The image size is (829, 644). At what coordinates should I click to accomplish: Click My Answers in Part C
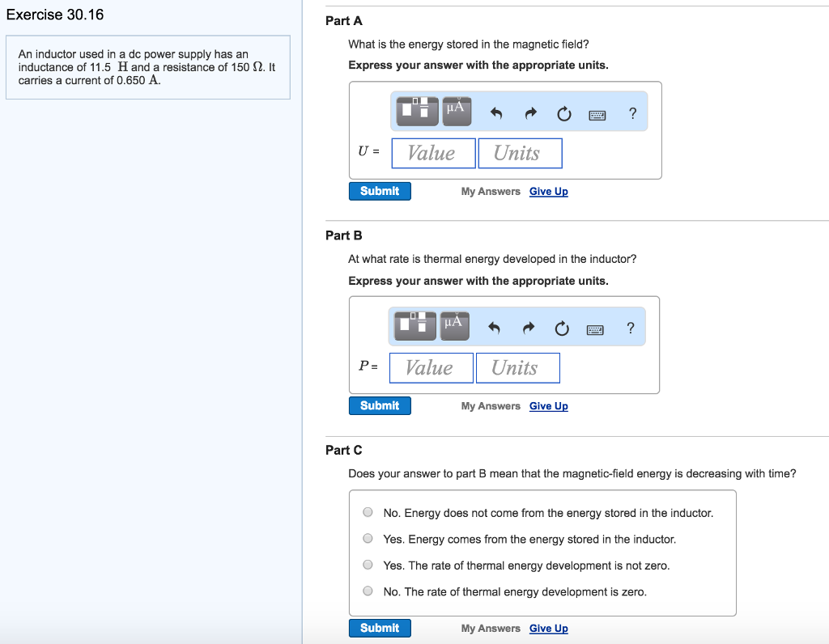pyautogui.click(x=491, y=629)
